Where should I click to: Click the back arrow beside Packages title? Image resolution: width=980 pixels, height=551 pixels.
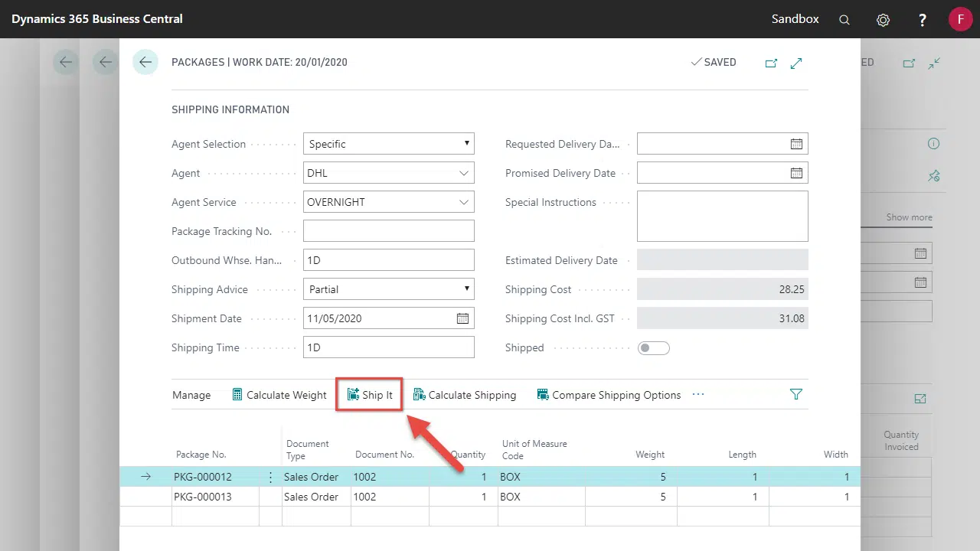(x=145, y=62)
